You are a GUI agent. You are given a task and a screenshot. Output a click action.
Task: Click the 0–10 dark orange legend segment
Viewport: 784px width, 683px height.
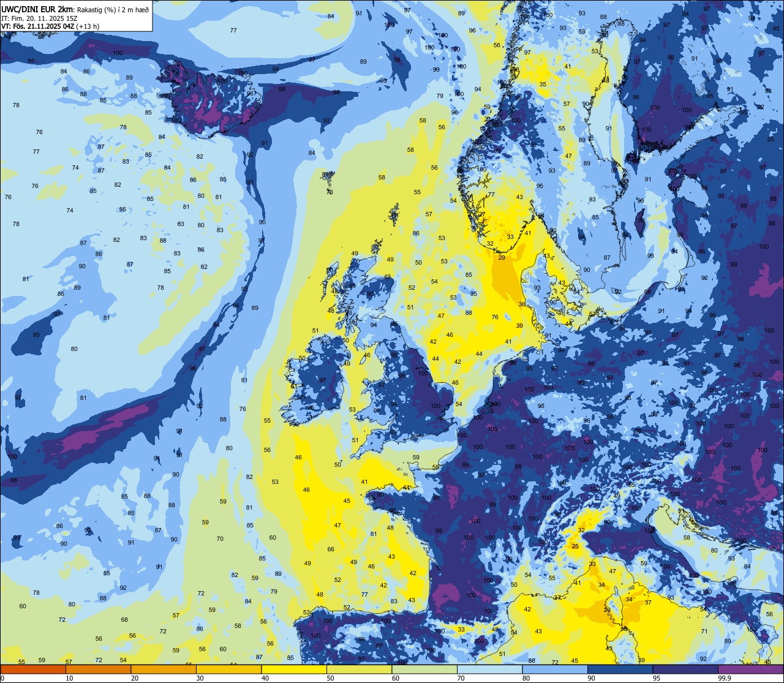pos(33,670)
